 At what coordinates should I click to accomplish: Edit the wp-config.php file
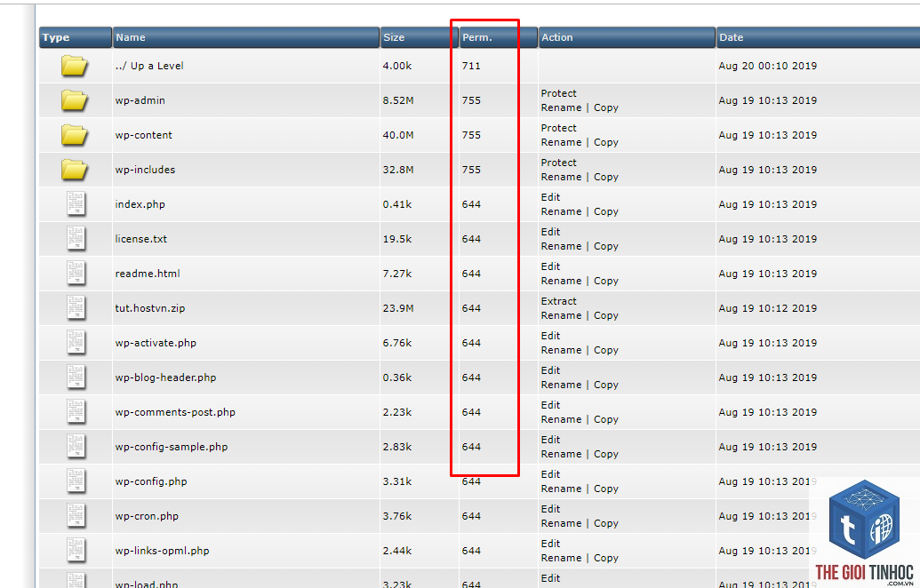(550, 473)
